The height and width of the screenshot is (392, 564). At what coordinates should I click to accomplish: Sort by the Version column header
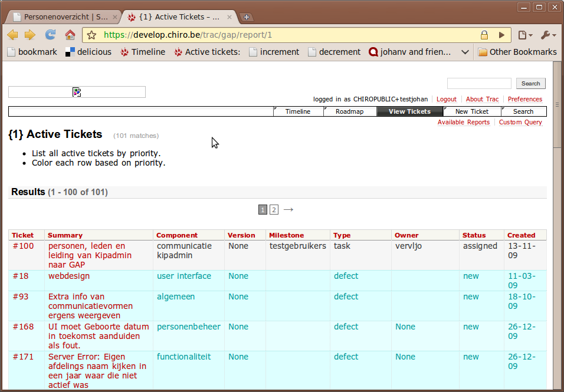click(x=241, y=235)
